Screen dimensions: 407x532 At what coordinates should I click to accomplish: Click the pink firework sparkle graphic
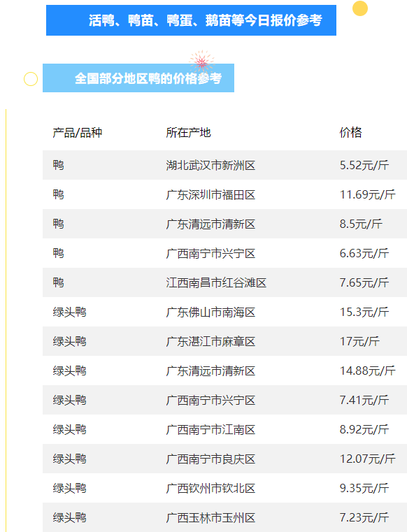pos(202,62)
